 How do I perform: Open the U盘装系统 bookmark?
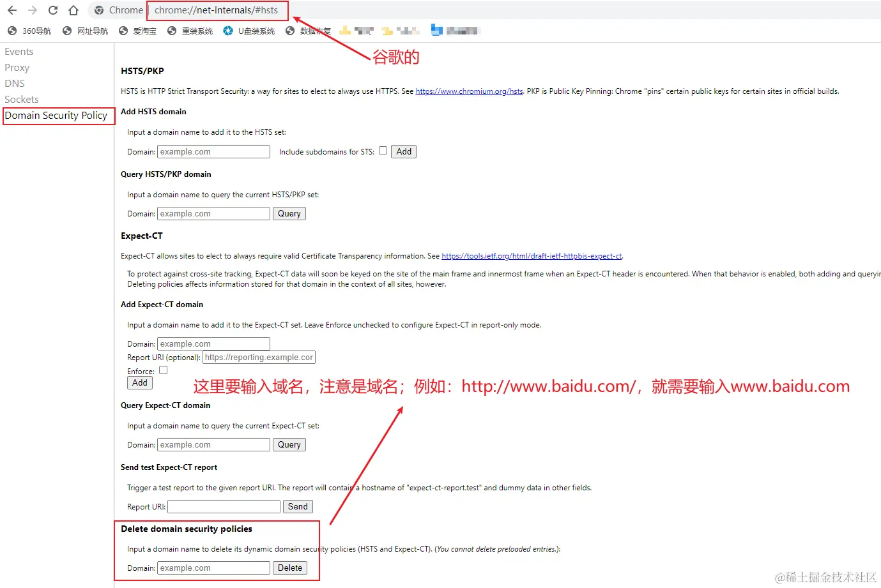pos(249,31)
